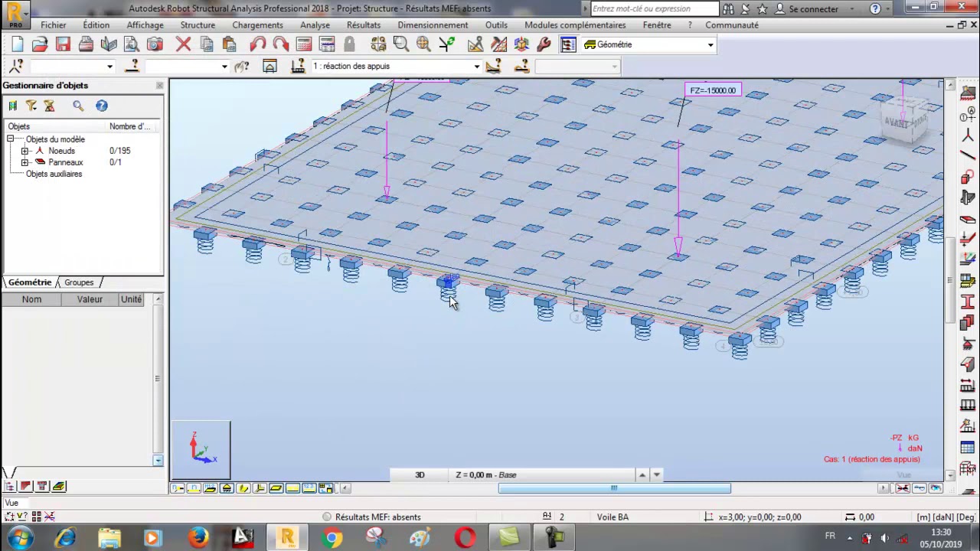The height and width of the screenshot is (551, 980).
Task: Open the Calculations calculator icon
Action: pyautogui.click(x=304, y=44)
